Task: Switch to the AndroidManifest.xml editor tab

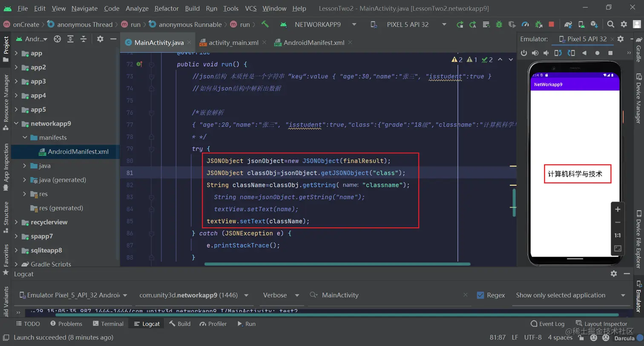Action: (x=314, y=43)
